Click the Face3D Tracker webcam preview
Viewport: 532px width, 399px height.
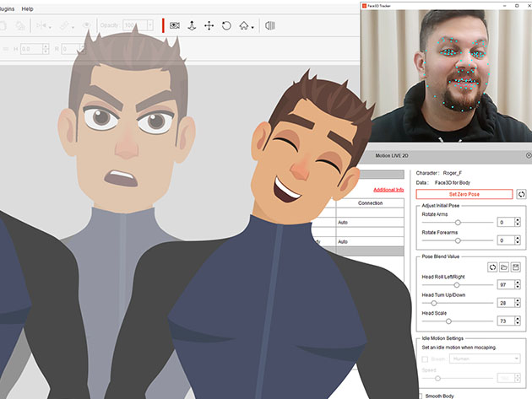click(446, 76)
